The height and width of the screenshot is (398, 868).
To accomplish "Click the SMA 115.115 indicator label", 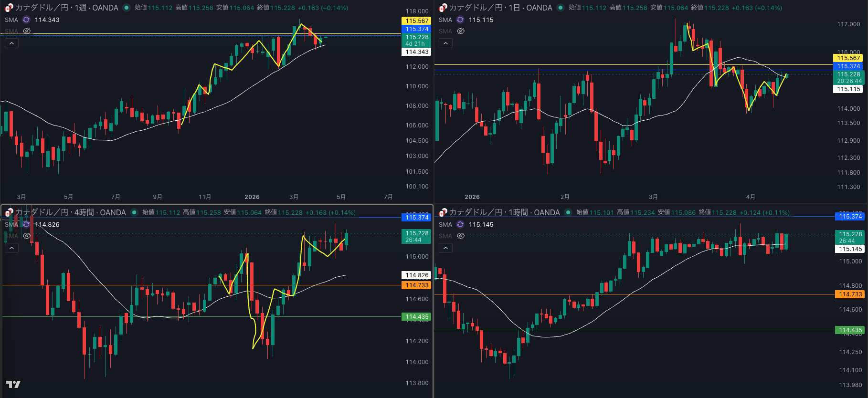I will pos(445,20).
